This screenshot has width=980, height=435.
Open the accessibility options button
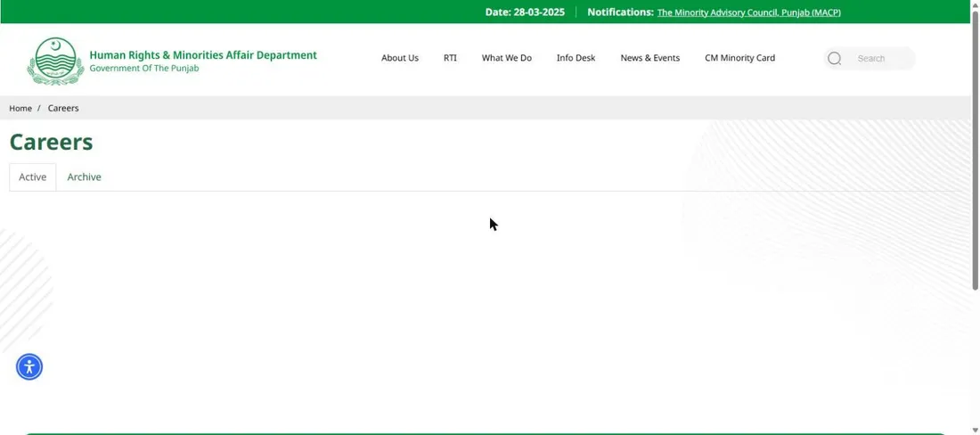pyautogui.click(x=29, y=367)
